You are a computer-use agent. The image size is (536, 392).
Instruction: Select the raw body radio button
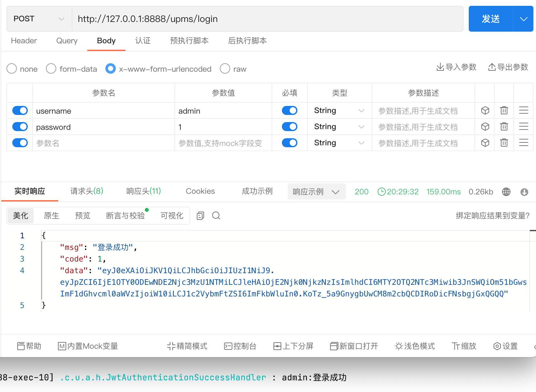pyautogui.click(x=225, y=69)
